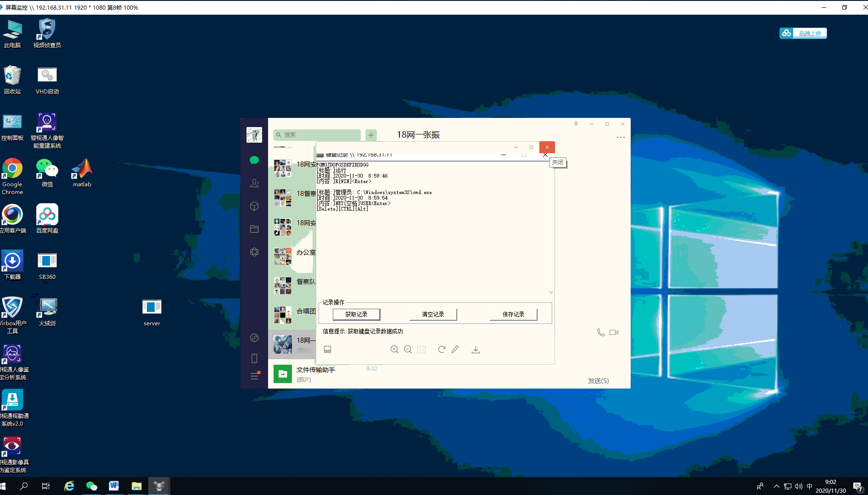Click the 清空记录 button
Screen dimensions: 868x495
[x=433, y=314]
